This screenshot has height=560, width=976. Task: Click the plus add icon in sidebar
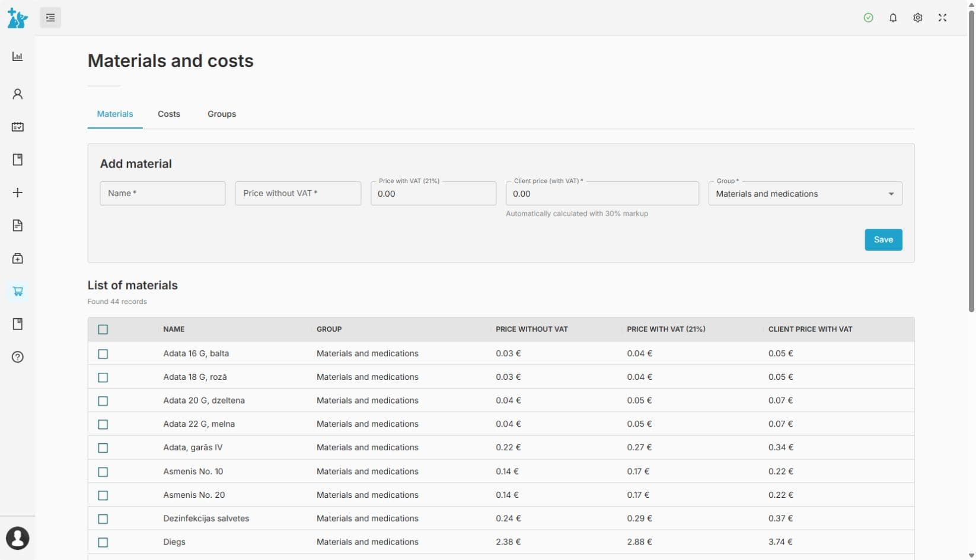click(18, 193)
